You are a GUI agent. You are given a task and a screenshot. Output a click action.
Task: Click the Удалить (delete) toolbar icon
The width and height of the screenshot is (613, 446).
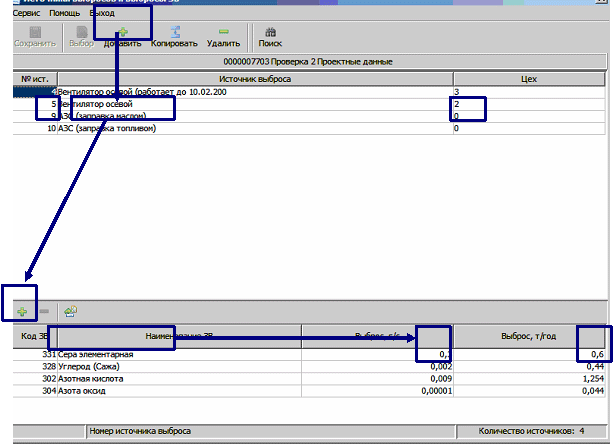pos(223,32)
